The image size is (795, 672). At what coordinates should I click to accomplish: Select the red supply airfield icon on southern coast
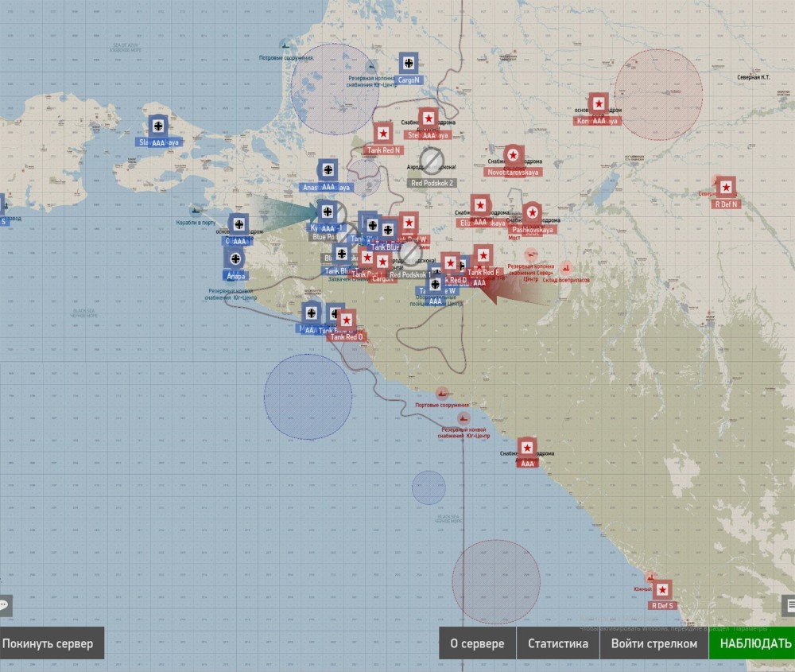(x=527, y=448)
